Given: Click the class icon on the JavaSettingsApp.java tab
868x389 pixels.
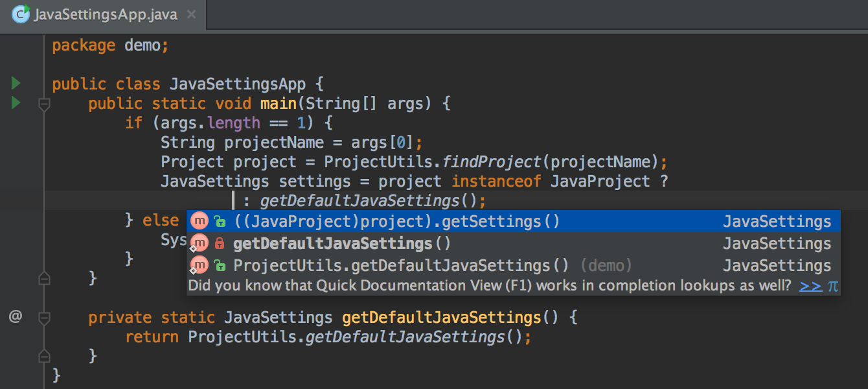Looking at the screenshot, I should (20, 14).
